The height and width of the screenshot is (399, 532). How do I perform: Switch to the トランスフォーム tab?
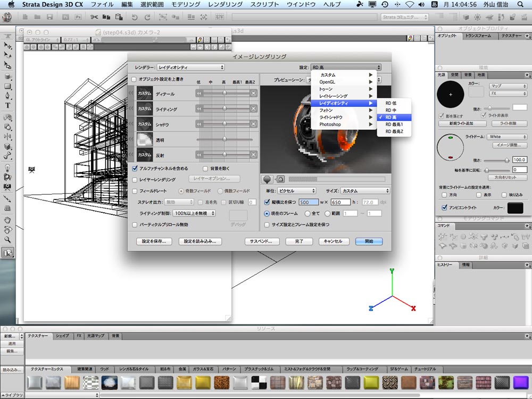coord(478,36)
